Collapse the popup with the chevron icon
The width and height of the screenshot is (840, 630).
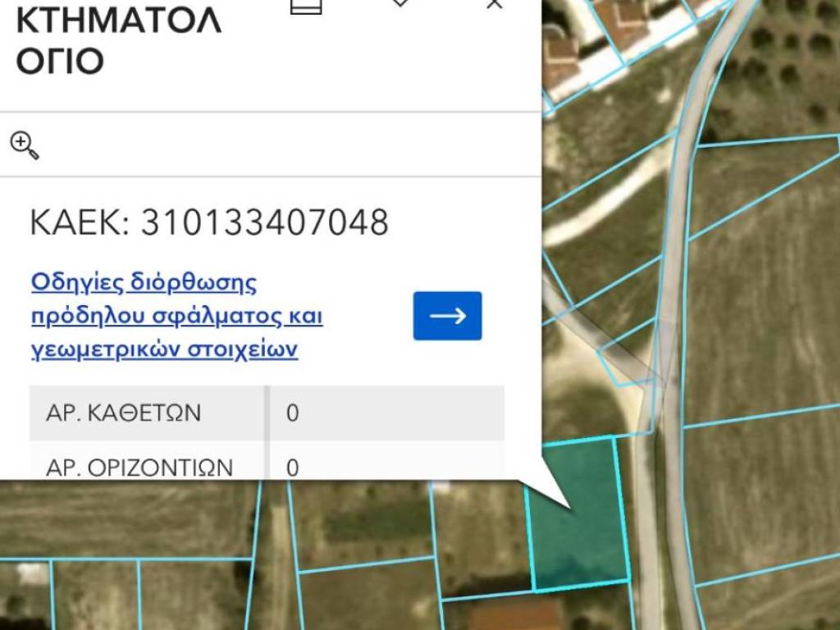coord(399,4)
